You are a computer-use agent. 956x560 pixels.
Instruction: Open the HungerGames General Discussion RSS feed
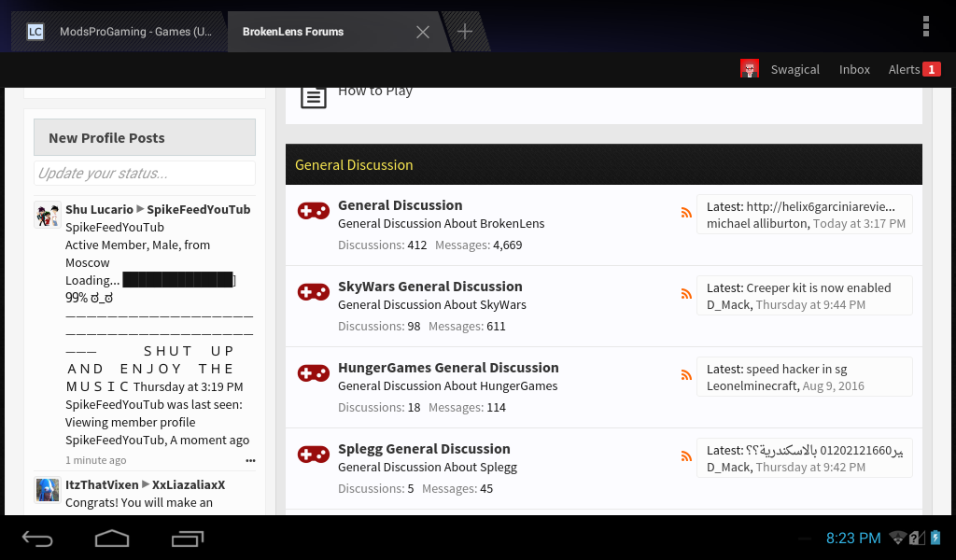[686, 374]
